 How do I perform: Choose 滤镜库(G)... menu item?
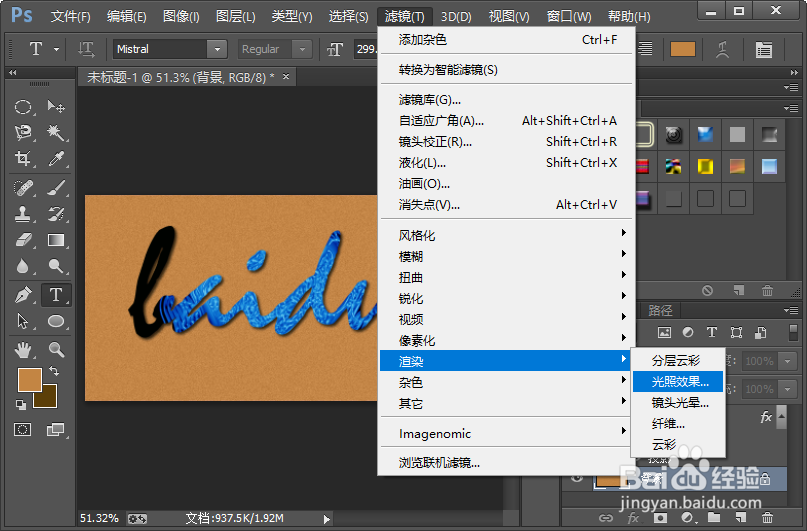point(507,100)
